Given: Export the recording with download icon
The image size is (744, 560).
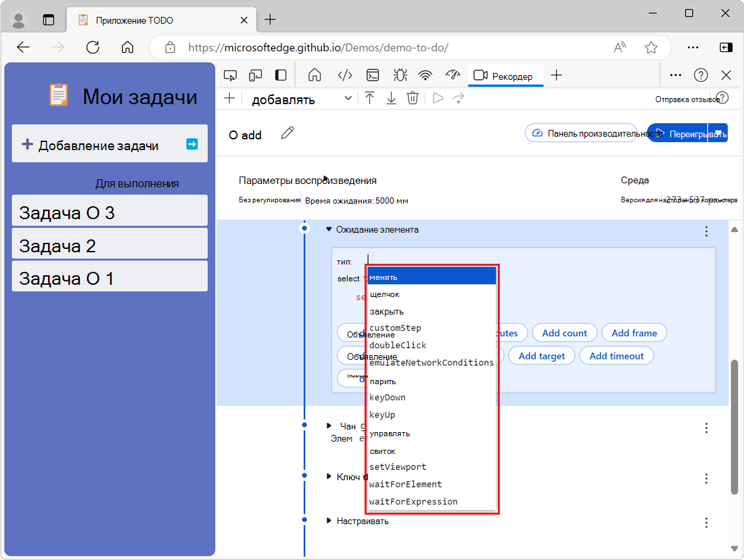Looking at the screenshot, I should (x=391, y=98).
